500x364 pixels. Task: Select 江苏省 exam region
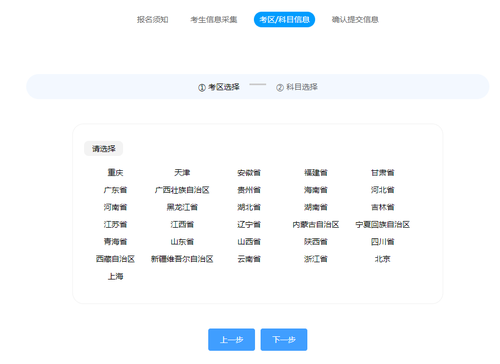[x=115, y=225]
